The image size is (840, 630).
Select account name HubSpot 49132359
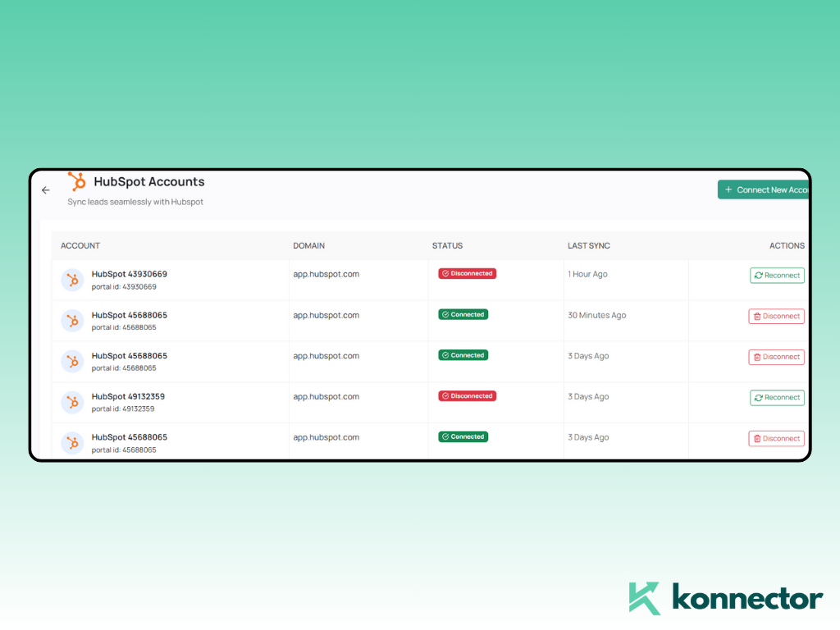[x=128, y=396]
